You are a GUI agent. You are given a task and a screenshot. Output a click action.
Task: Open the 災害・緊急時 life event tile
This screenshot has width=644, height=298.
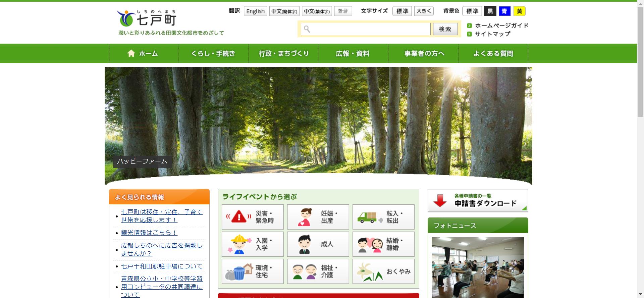[x=253, y=217]
